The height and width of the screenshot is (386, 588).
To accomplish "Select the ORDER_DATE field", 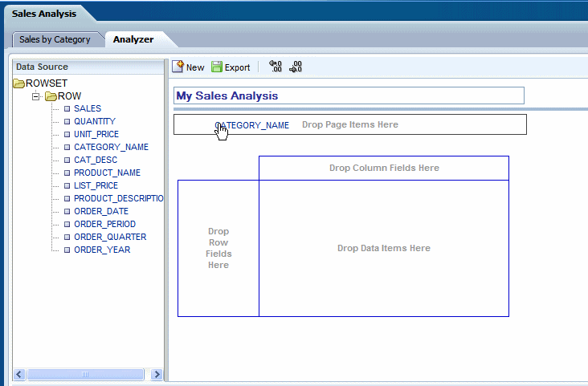I will pos(101,211).
